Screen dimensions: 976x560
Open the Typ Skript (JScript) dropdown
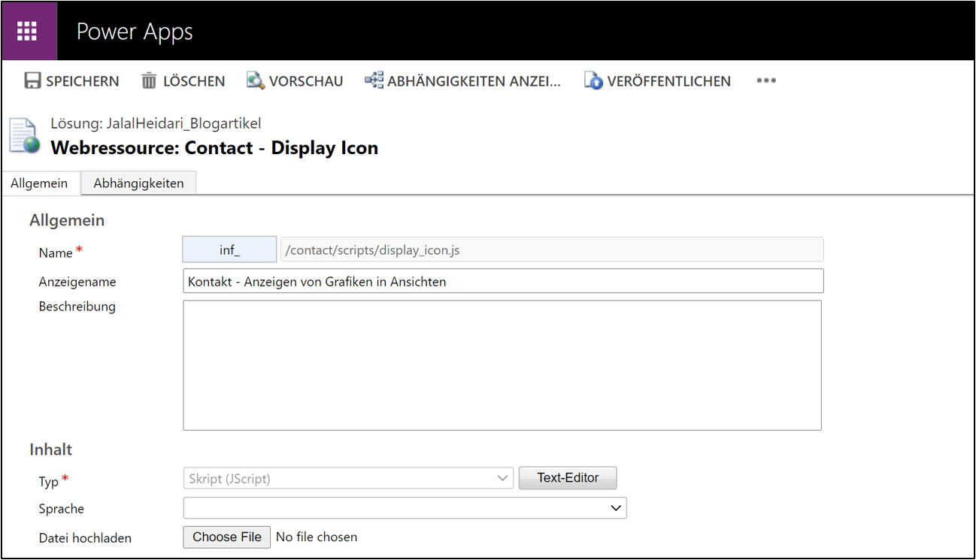pyautogui.click(x=348, y=478)
